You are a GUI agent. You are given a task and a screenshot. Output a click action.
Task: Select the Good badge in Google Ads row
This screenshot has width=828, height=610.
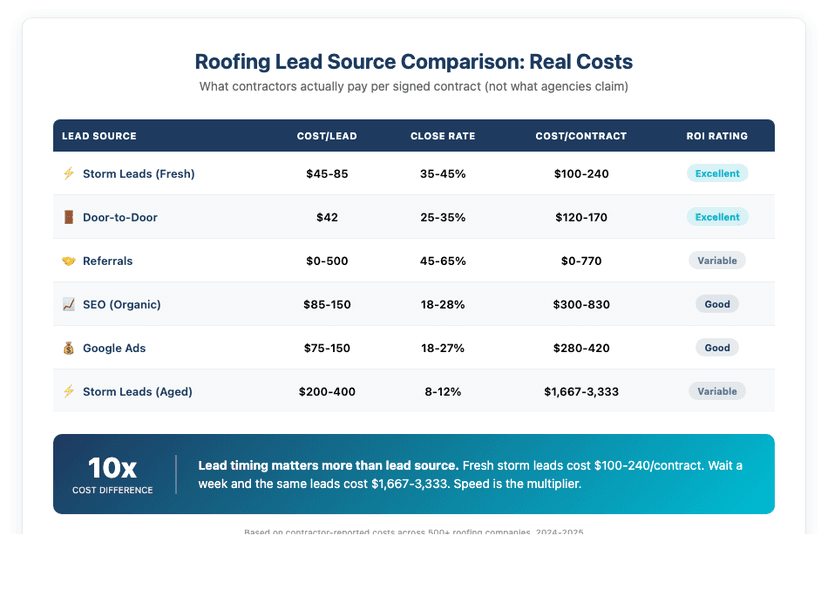click(x=717, y=348)
